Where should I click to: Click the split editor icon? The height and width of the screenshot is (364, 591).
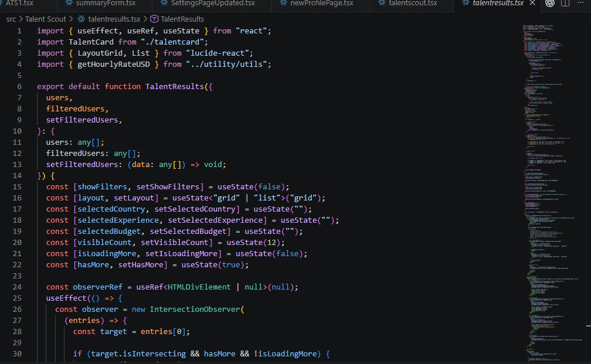pos(565,3)
